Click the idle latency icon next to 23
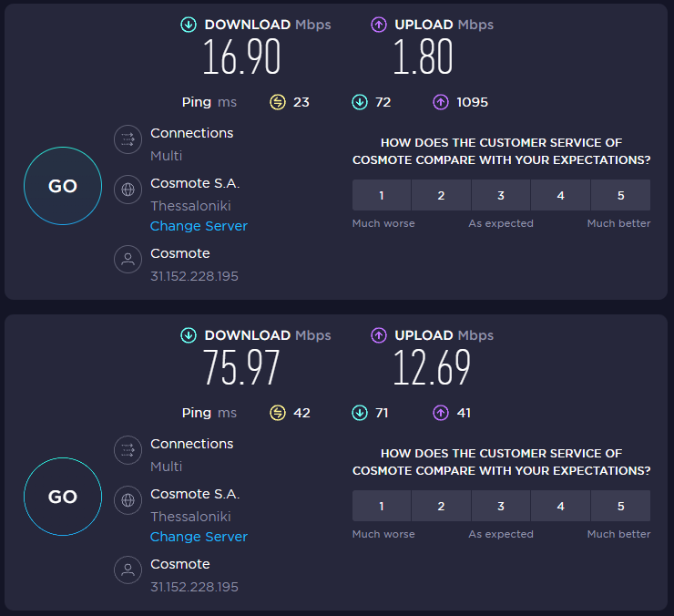Viewport: 674px width, 616px height. (278, 102)
